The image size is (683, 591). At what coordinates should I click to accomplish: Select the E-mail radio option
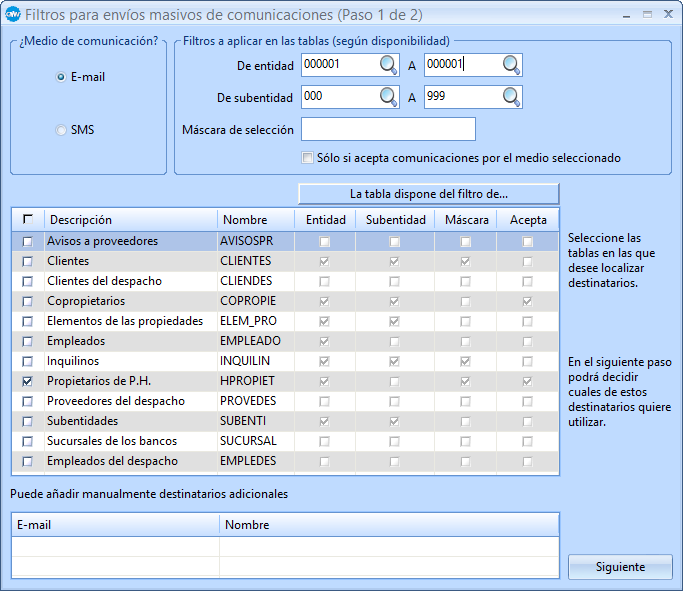point(61,77)
